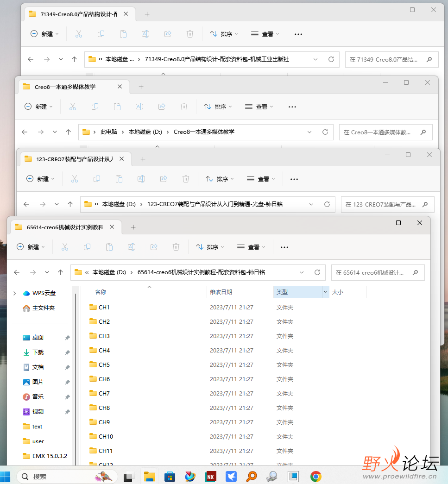Go up one level in 65614-creo6 window
The width and height of the screenshot is (448, 484).
[x=61, y=272]
